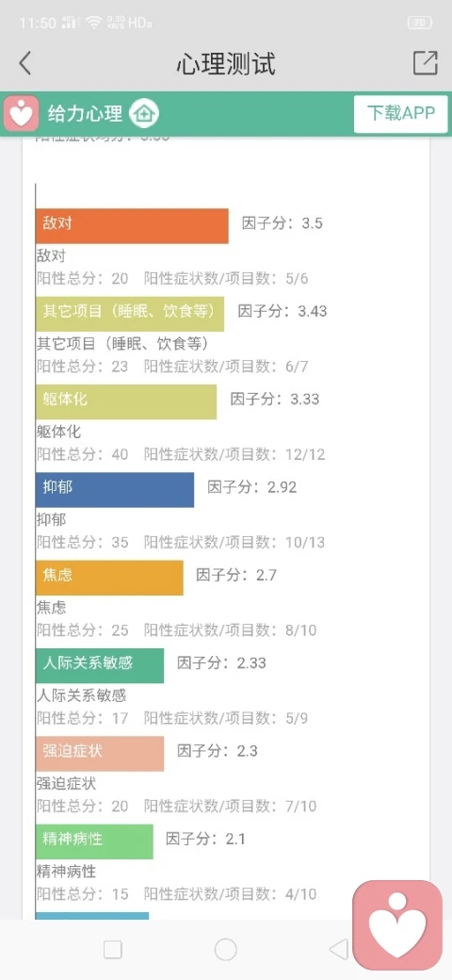Click the 下载APP button
This screenshot has width=452, height=980.
click(x=401, y=114)
